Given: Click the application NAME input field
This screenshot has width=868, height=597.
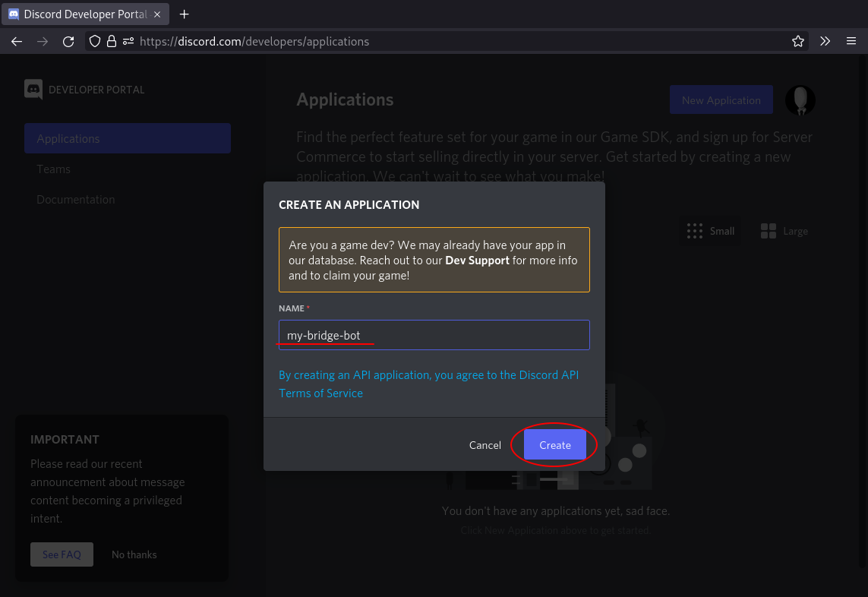Looking at the screenshot, I should click(x=434, y=335).
